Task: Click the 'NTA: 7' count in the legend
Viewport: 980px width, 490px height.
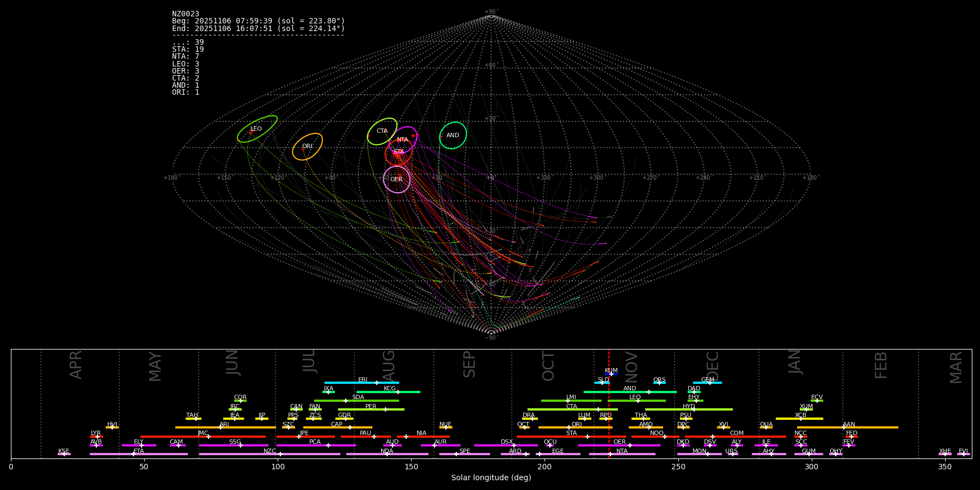Action: click(186, 57)
